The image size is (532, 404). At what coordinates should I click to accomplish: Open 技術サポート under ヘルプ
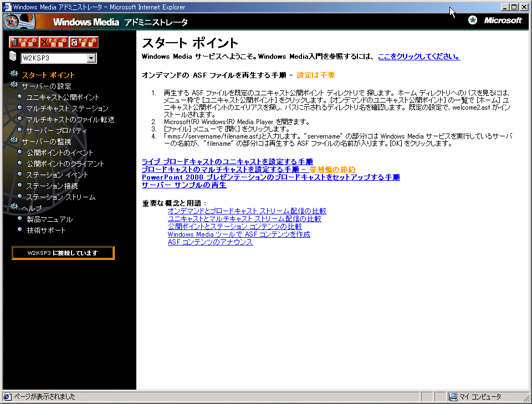point(46,231)
